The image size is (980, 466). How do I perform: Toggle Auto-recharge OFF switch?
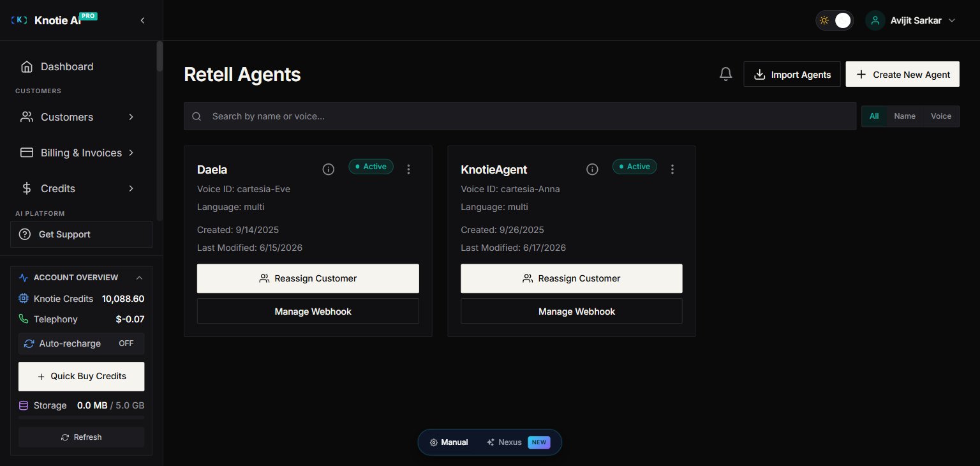click(x=126, y=343)
